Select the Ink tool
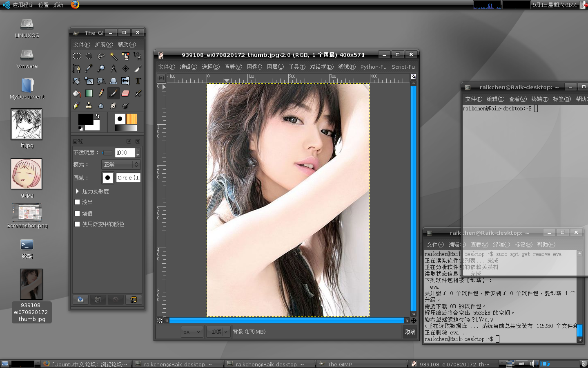 tap(77, 105)
